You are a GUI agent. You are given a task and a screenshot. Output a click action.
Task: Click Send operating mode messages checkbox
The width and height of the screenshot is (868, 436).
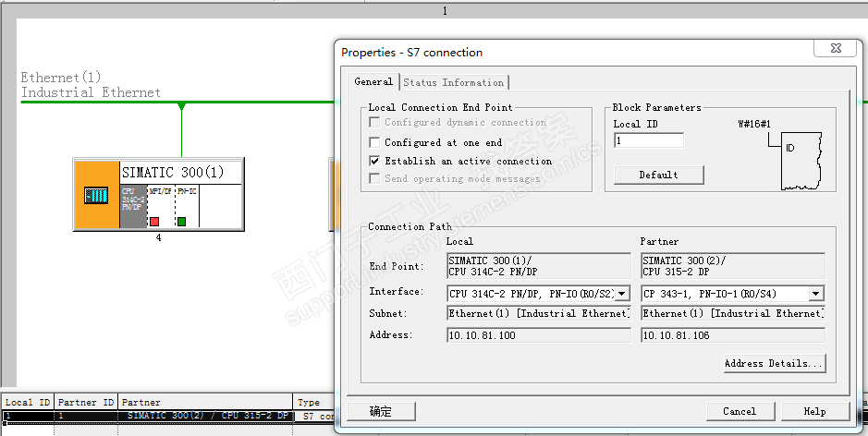[374, 178]
